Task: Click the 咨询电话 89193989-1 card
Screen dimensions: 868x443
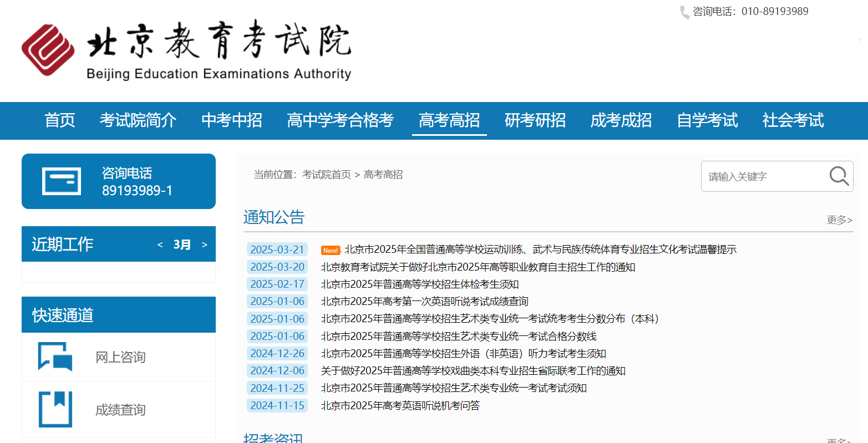Action: [x=119, y=181]
